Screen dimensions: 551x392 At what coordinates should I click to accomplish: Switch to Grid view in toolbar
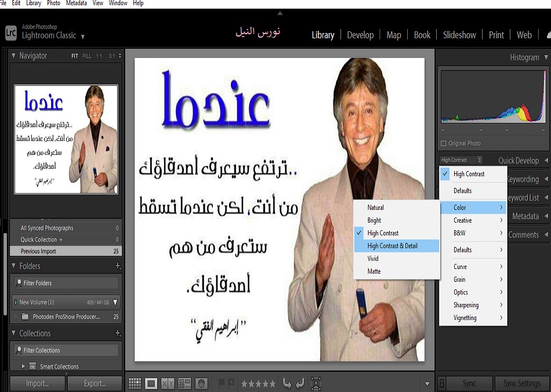tap(135, 383)
